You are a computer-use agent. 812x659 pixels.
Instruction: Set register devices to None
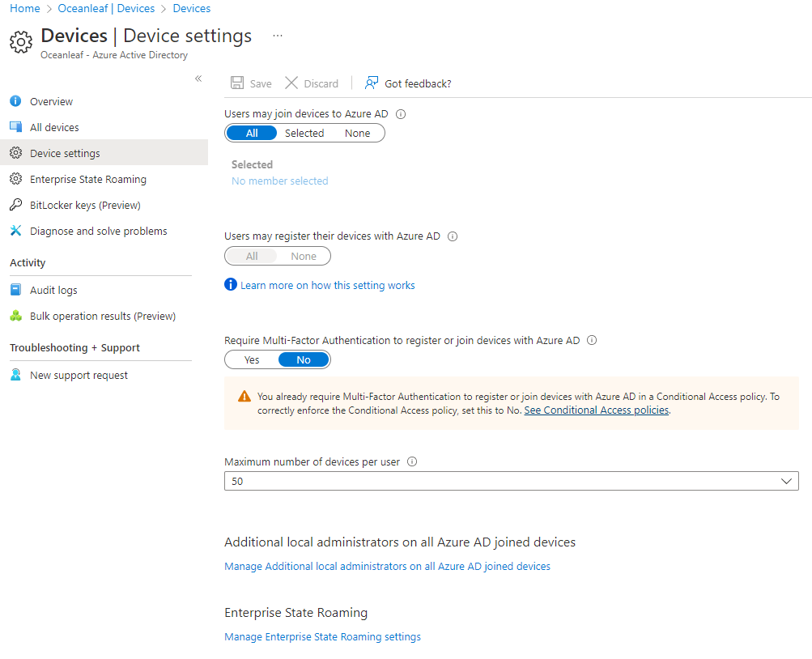(304, 257)
